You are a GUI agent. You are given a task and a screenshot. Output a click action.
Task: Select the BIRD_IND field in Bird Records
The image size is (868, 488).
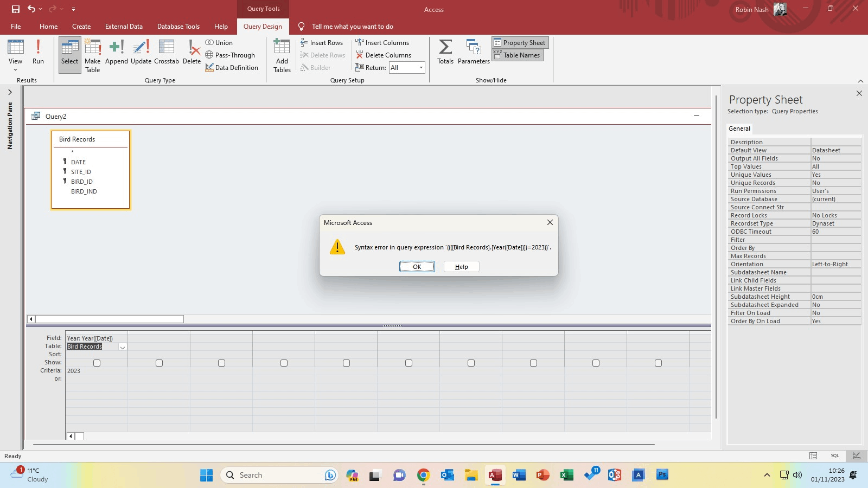pyautogui.click(x=84, y=191)
